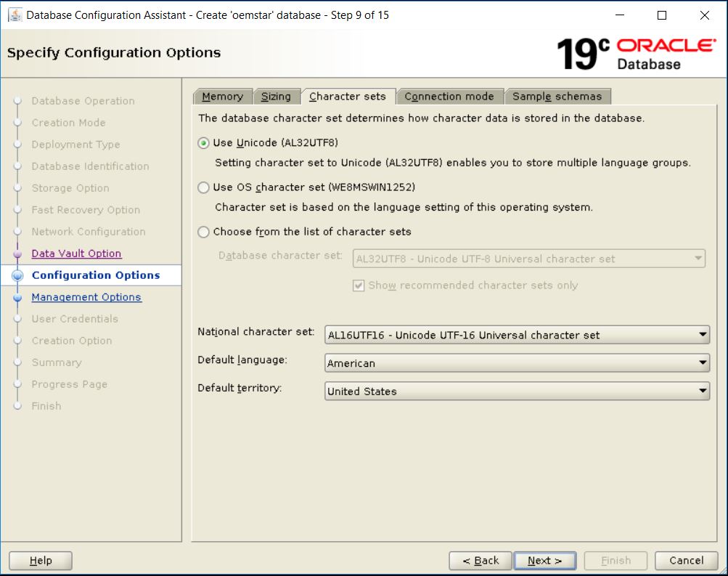Click the Database Operation step
The image size is (728, 576).
pos(83,101)
